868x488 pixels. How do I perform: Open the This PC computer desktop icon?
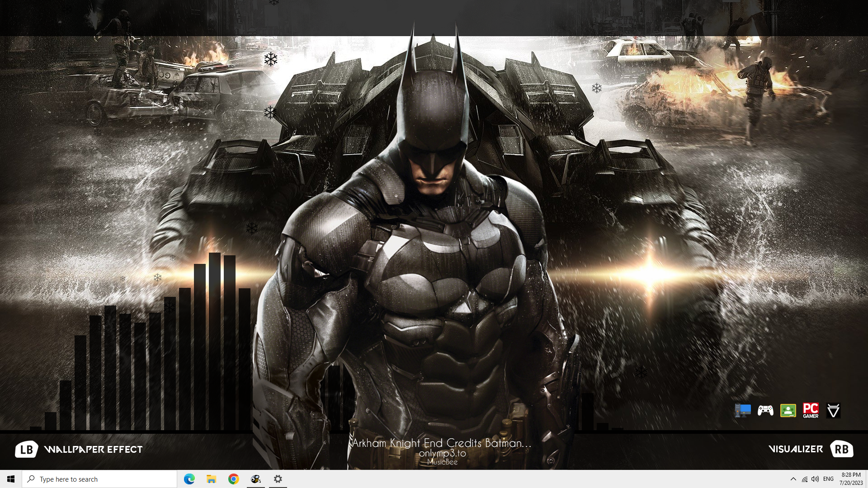(x=743, y=411)
